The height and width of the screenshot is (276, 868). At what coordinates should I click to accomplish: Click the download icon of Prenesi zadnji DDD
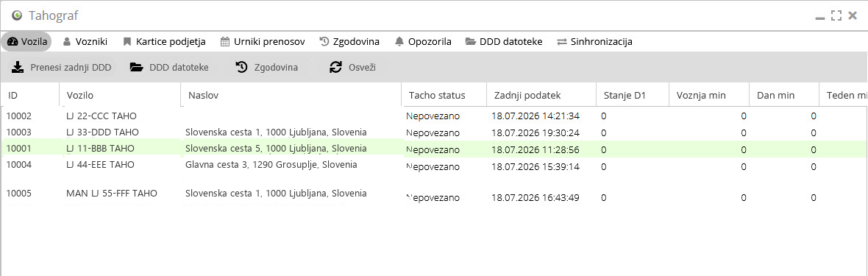point(18,68)
